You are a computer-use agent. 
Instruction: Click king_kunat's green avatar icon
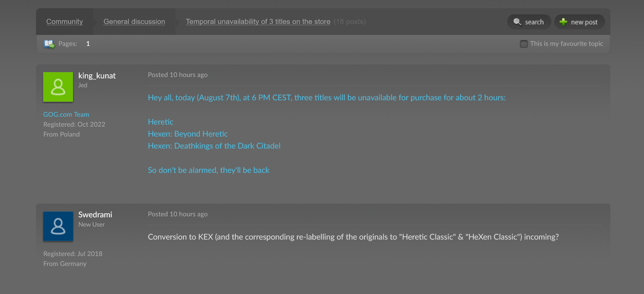[58, 87]
